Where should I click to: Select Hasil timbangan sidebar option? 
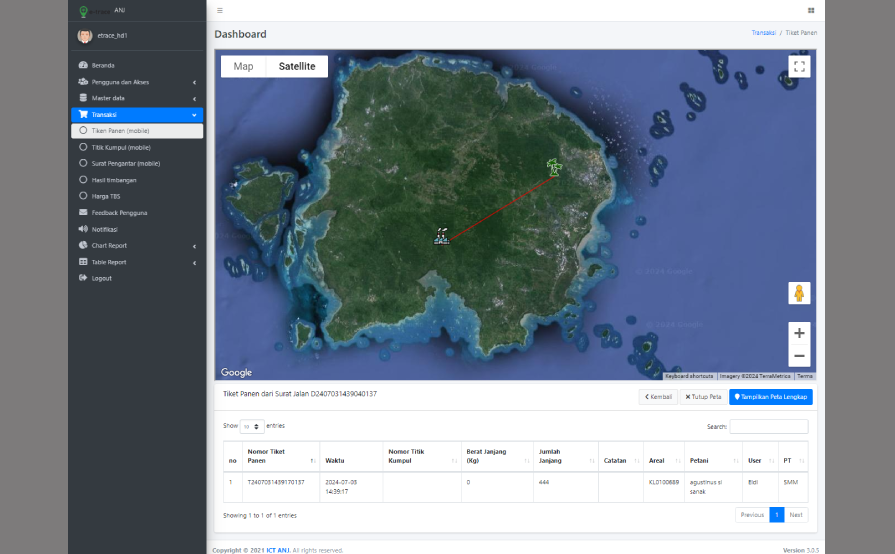click(x=113, y=180)
